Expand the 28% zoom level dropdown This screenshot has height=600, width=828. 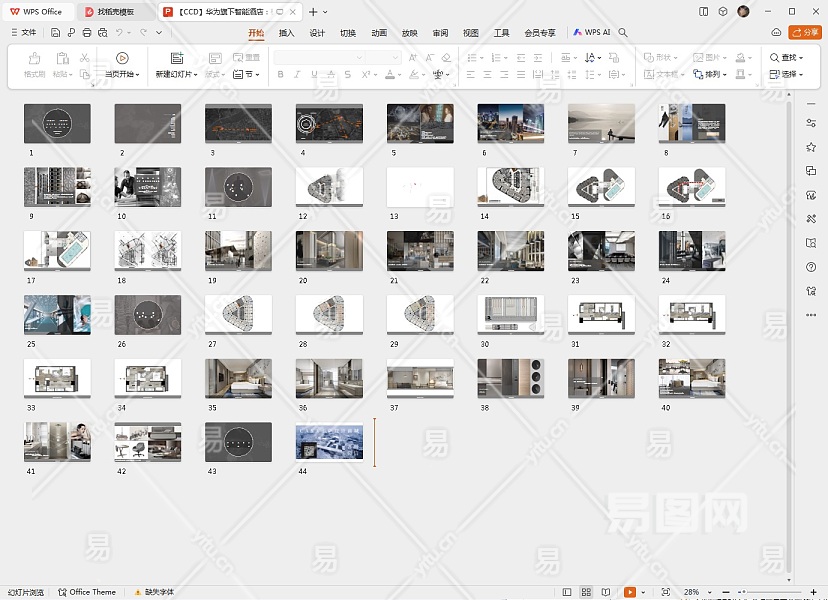coord(695,592)
